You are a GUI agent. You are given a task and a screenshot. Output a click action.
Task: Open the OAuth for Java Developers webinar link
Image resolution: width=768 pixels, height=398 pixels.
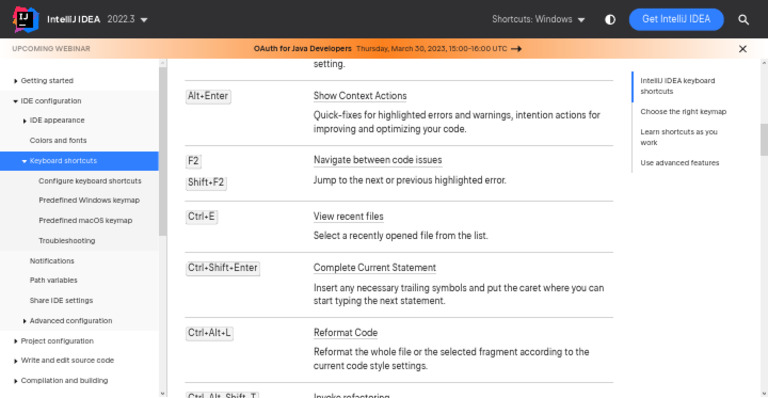pos(302,49)
